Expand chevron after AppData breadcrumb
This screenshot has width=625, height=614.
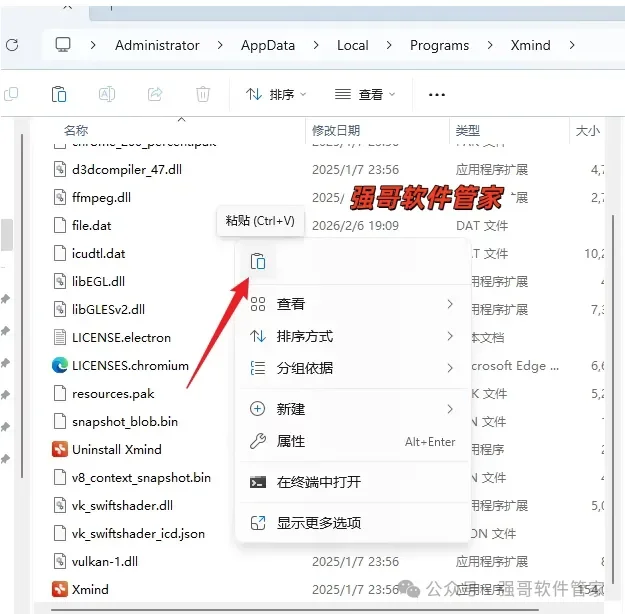(316, 45)
